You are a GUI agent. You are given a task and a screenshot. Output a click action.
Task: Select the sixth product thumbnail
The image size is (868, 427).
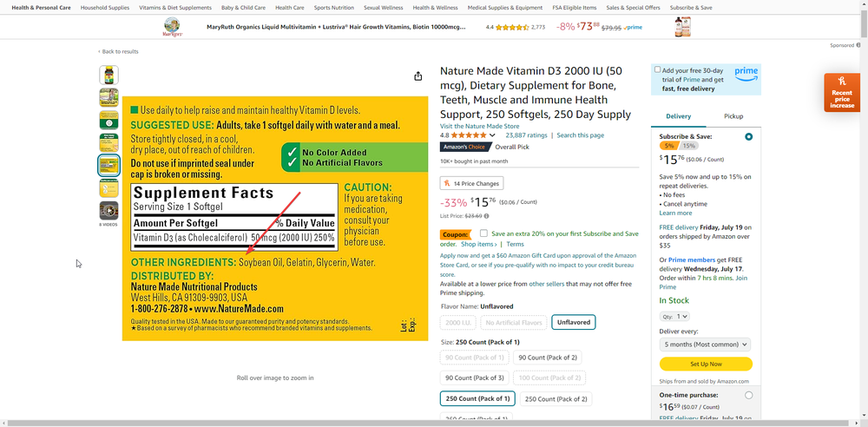108,187
